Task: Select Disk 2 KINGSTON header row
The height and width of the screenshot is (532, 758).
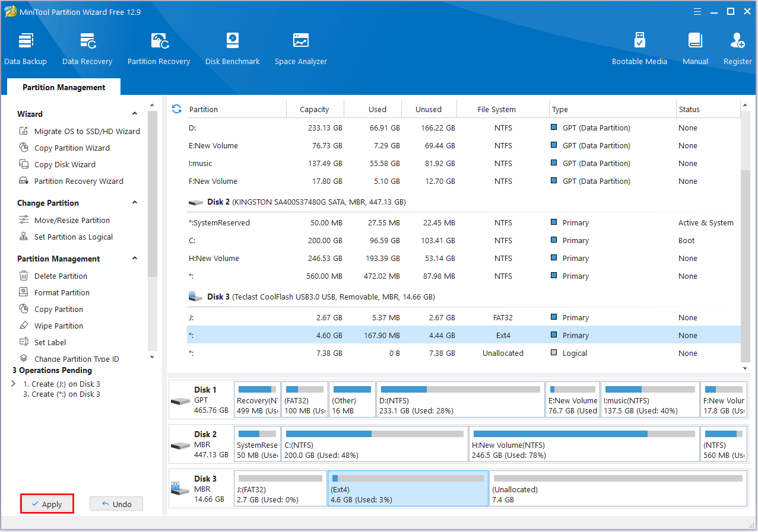Action: 464,202
